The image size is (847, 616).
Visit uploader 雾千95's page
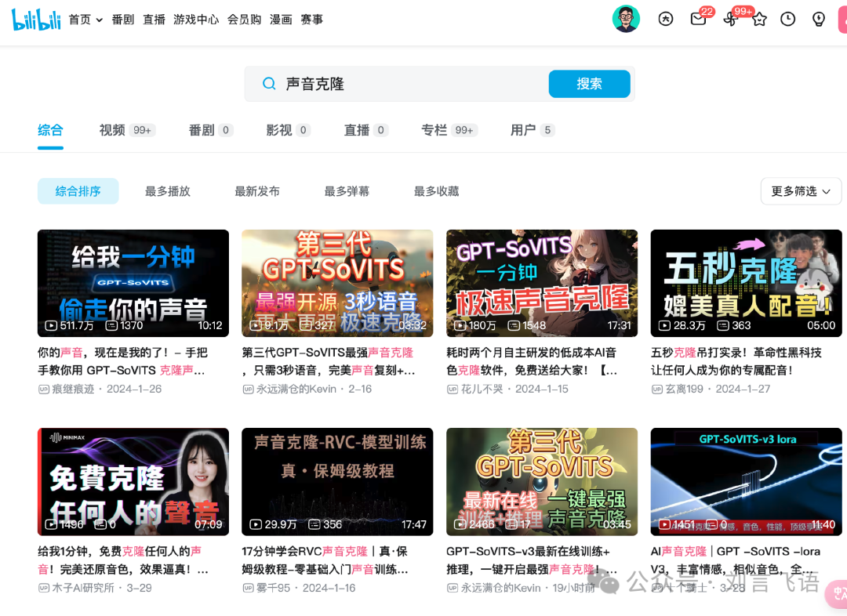[274, 588]
